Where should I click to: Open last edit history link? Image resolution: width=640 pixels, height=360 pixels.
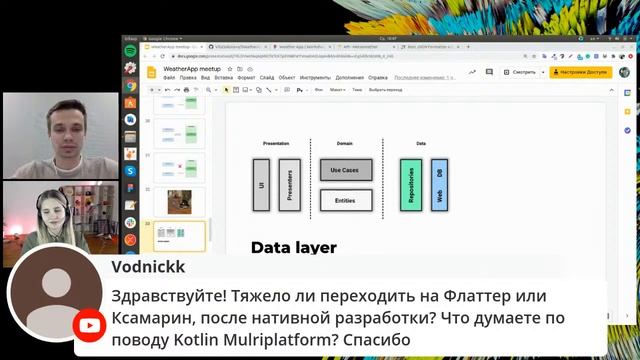coord(424,78)
